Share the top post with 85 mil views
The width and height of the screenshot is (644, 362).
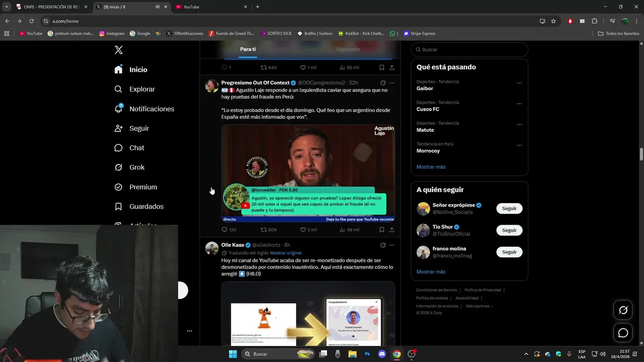pos(392,67)
